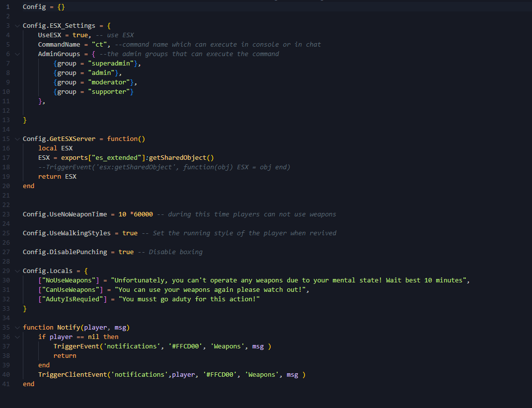Click 'return ESX' on line 19
This screenshot has height=408, width=532.
pyautogui.click(x=57, y=176)
